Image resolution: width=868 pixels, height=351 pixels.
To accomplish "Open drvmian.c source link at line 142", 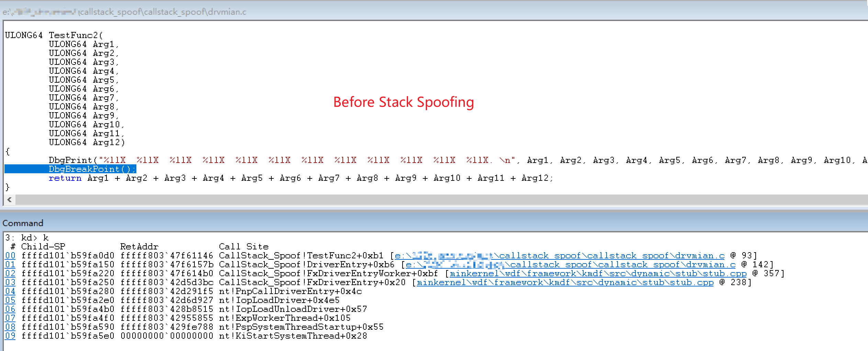I will click(571, 265).
